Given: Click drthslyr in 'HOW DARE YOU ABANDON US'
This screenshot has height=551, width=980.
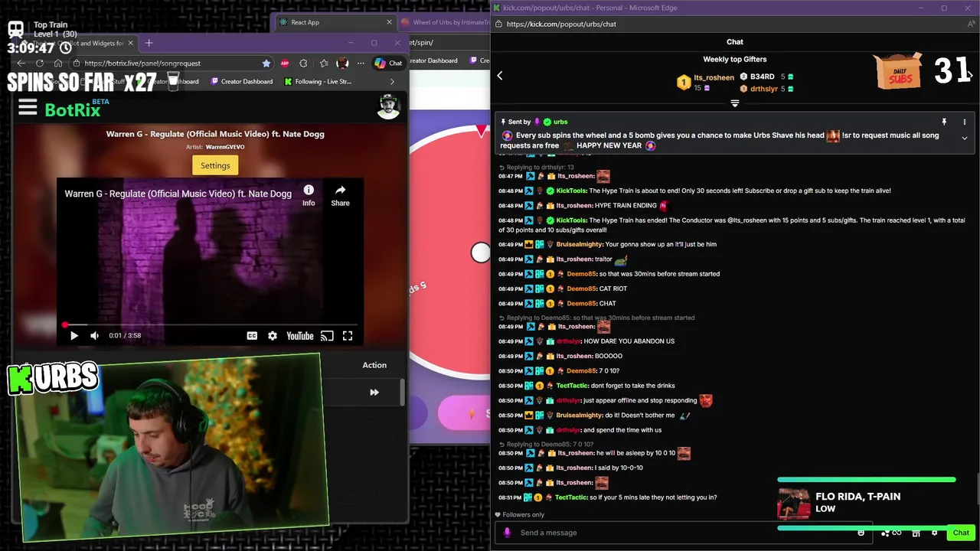Looking at the screenshot, I should point(569,341).
